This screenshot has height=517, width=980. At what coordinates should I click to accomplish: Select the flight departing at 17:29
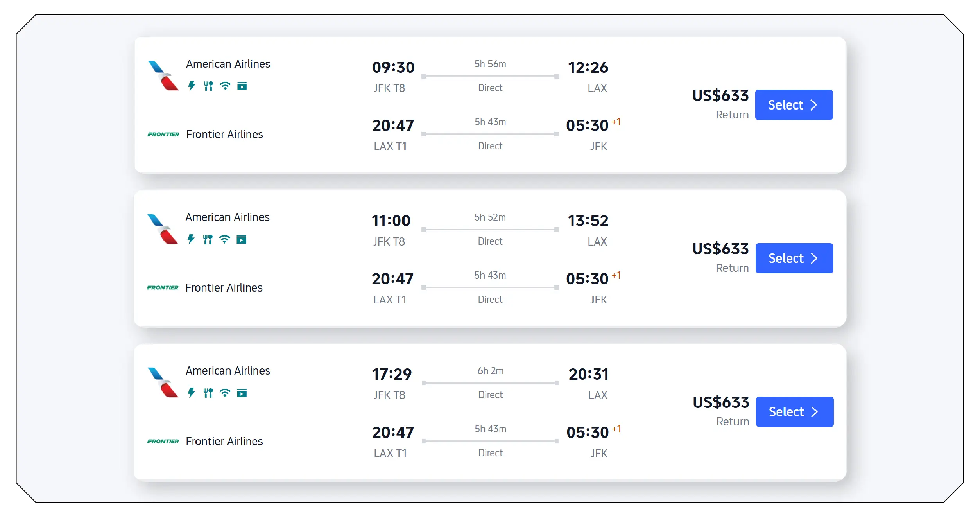coord(794,411)
